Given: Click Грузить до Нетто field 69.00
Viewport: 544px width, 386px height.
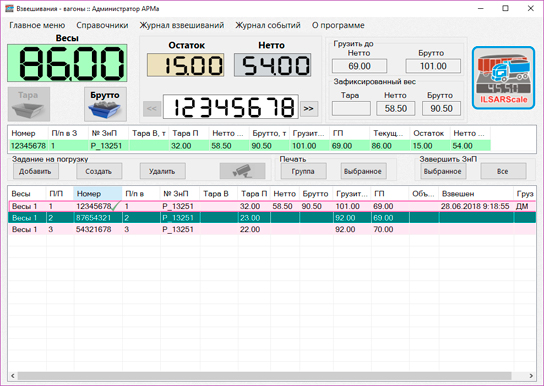Looking at the screenshot, I should [x=359, y=66].
